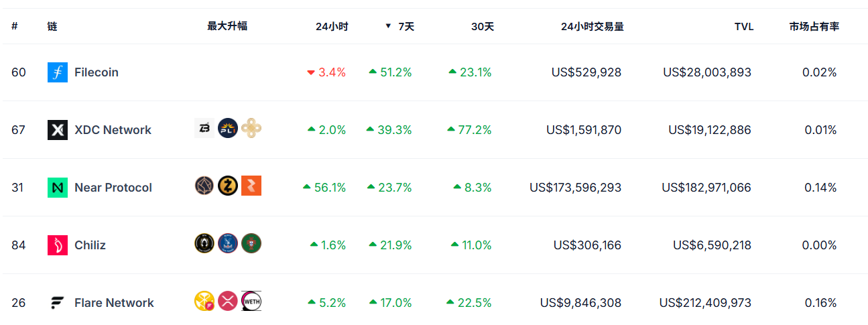Open the Flare Network chain link
This screenshot has width=868, height=325.
click(114, 303)
